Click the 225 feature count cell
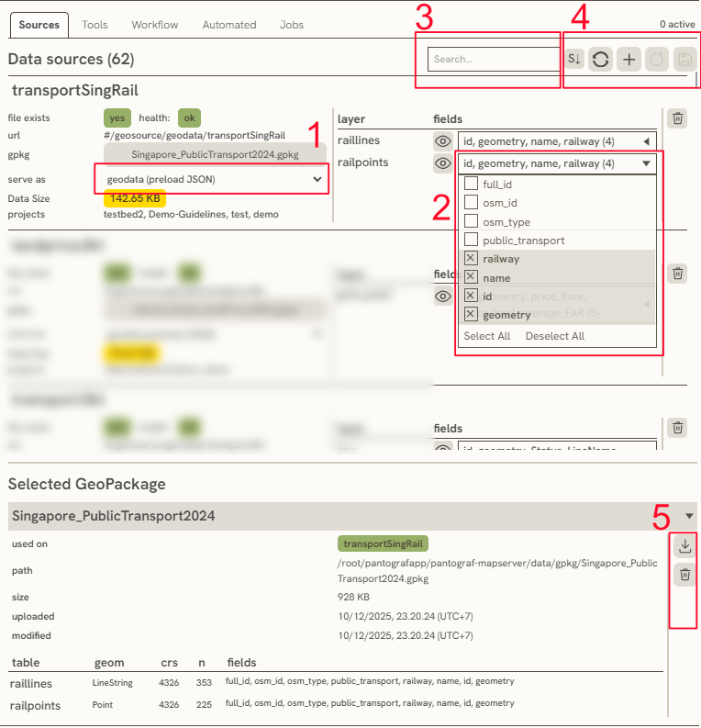Viewport: 701px width, 728px height. click(204, 705)
